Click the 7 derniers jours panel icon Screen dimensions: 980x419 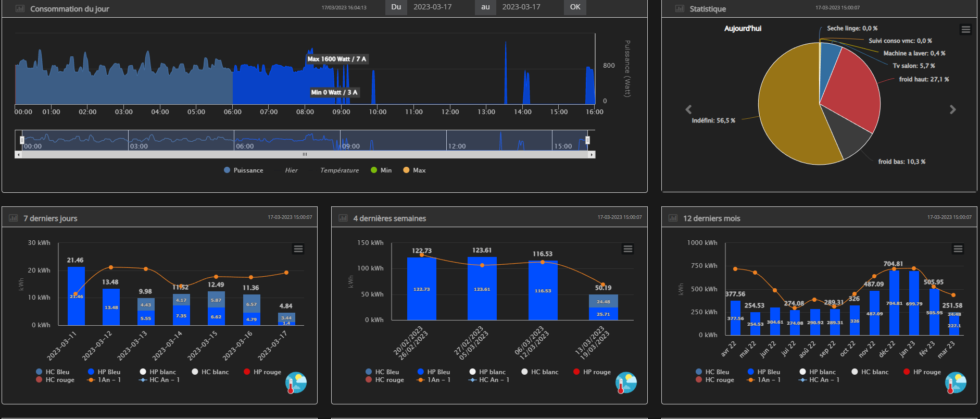click(x=13, y=218)
